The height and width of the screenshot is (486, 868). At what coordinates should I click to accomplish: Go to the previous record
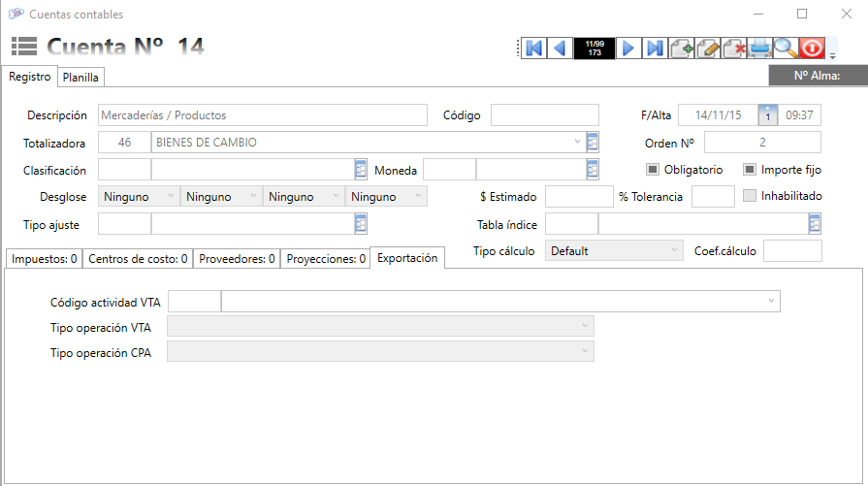pos(560,48)
